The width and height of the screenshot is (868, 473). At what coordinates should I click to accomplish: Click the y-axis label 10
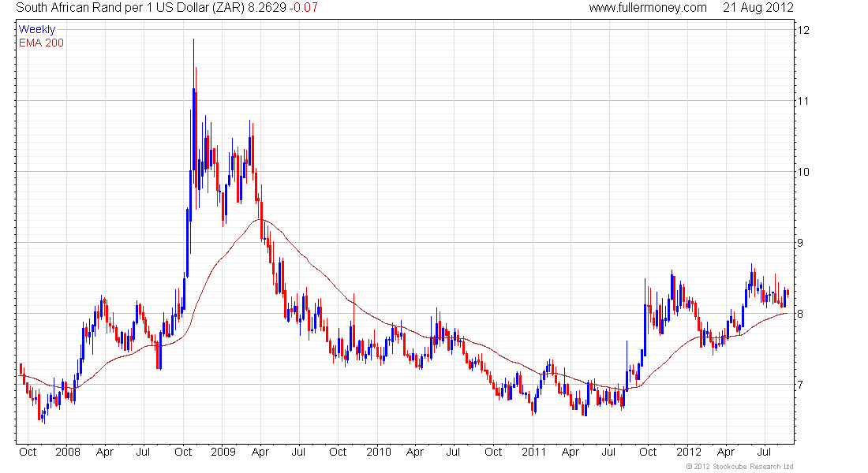pyautogui.click(x=803, y=172)
